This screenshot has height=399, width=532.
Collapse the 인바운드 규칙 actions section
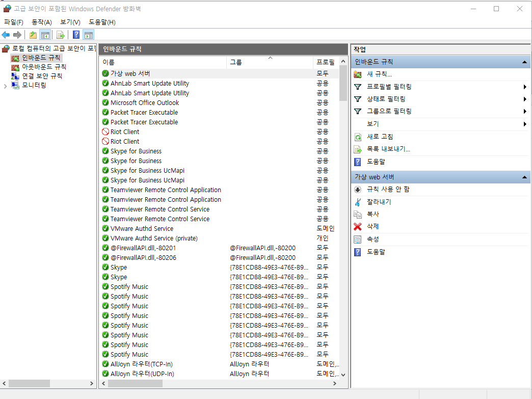pos(524,62)
